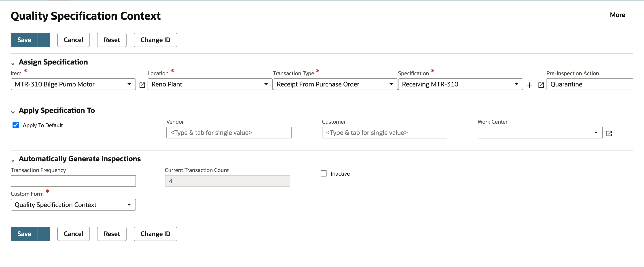Focus the Customer input field
Viewport: 644px width, 267px height.
click(385, 133)
